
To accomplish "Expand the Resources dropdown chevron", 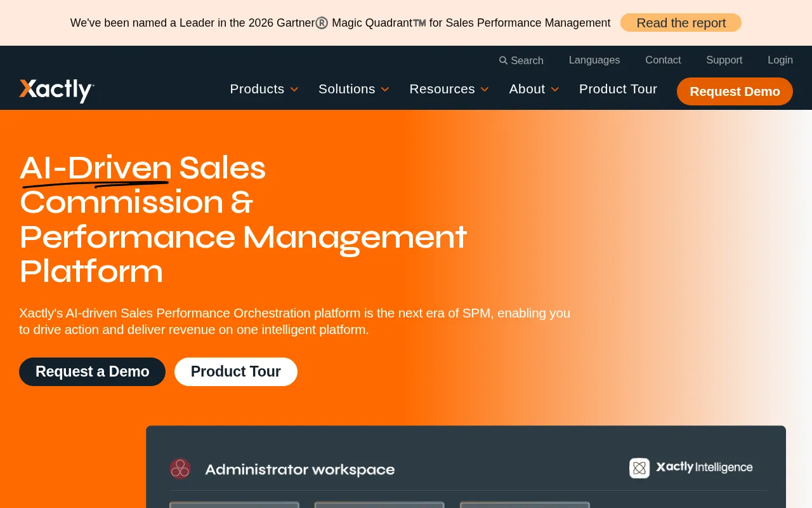I will click(x=485, y=90).
